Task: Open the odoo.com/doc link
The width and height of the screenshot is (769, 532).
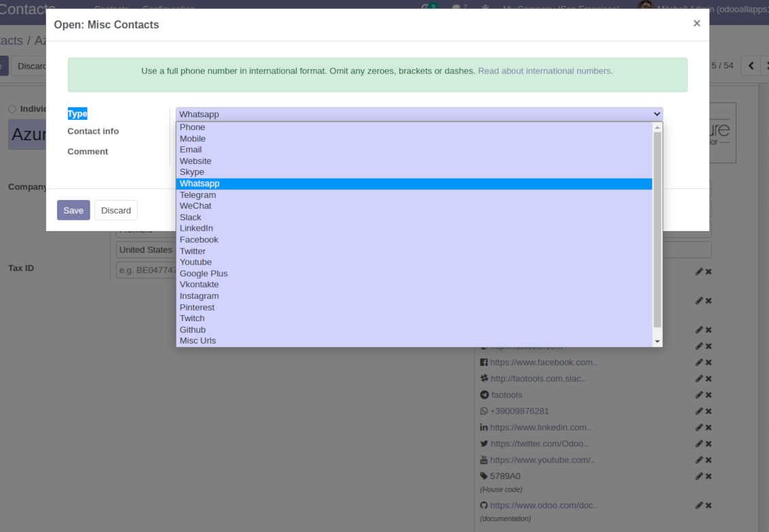Action: (x=544, y=505)
